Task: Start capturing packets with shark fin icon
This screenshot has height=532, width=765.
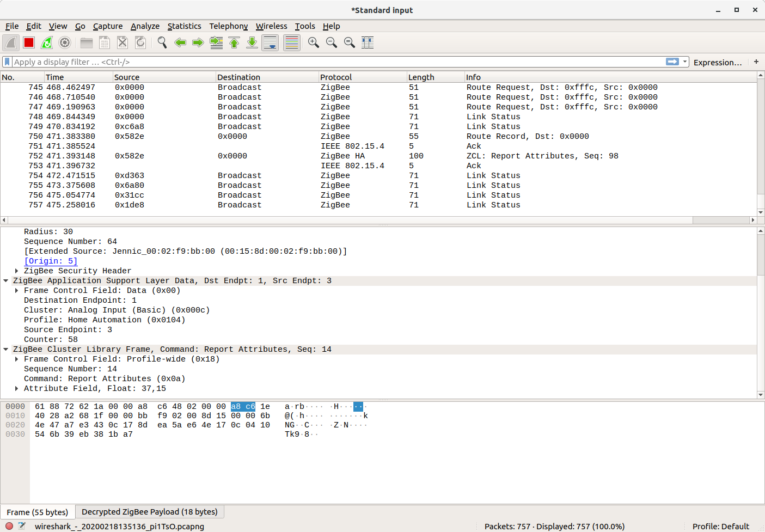Action: tap(11, 42)
